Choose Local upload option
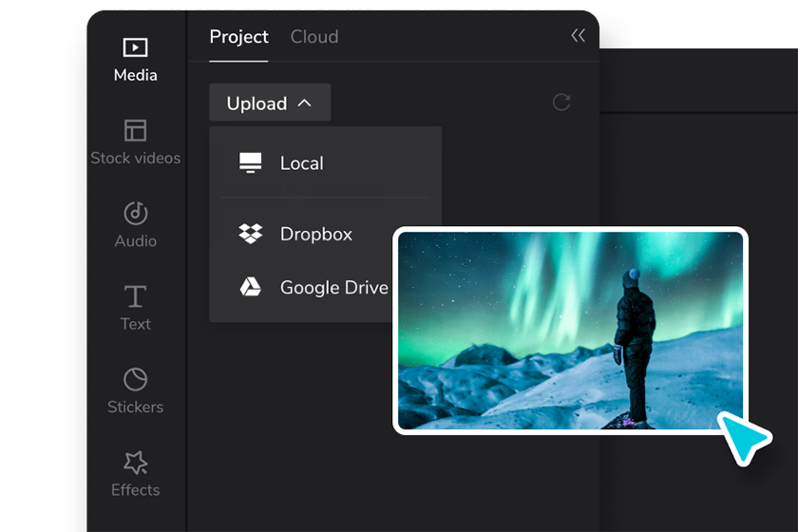The width and height of the screenshot is (798, 532). coord(326,163)
